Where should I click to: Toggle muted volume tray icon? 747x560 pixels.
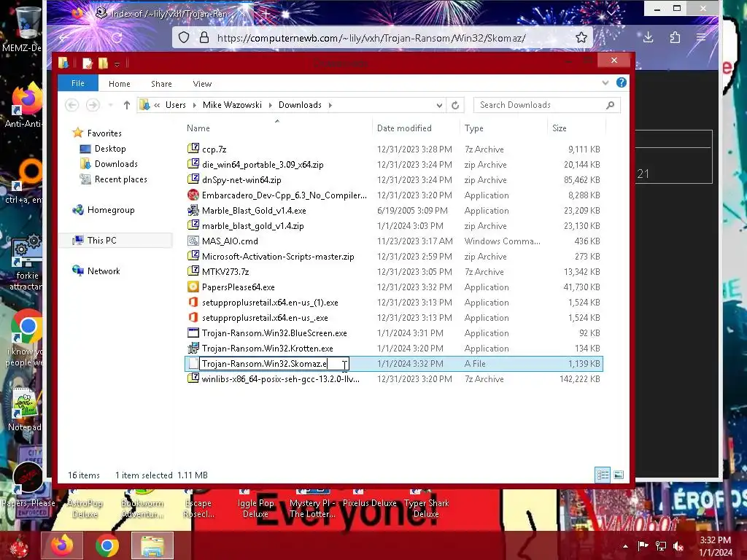point(678,545)
